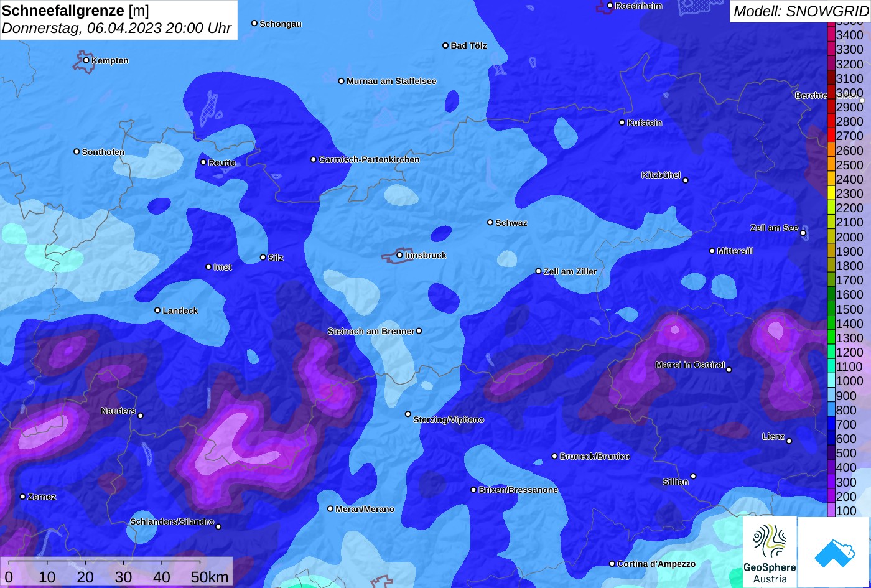Click the date 'Donnerstag, 06.04.2023 20:00 Uhr'
The image size is (871, 588).
(117, 28)
